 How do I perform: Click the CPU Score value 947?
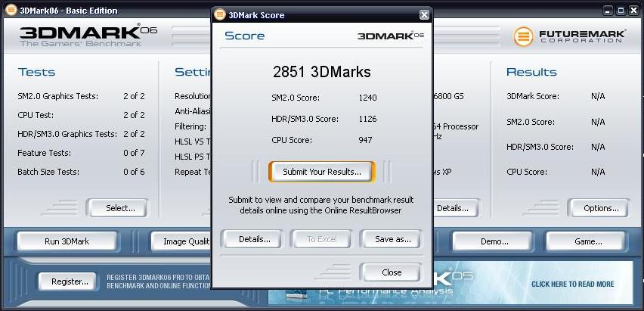coord(365,140)
